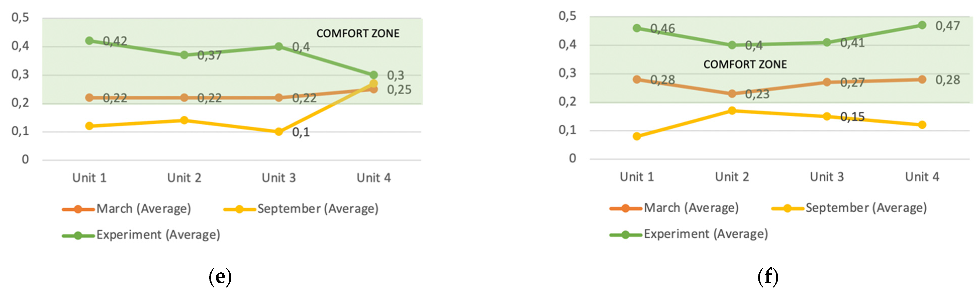
Task: Select the green 0,3 point at Unit 4
Action: 374,75
